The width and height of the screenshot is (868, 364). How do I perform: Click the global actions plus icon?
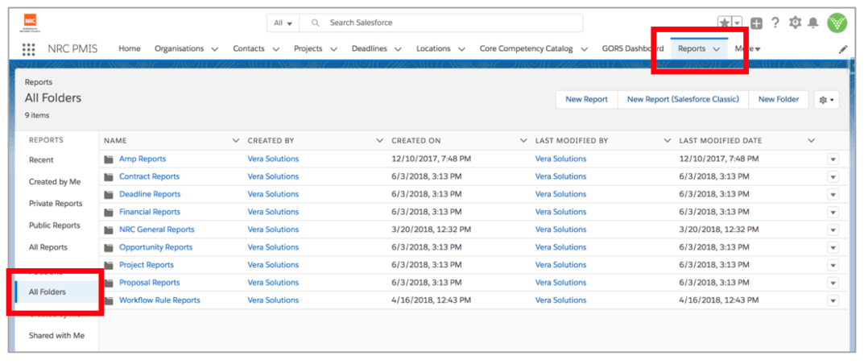756,23
